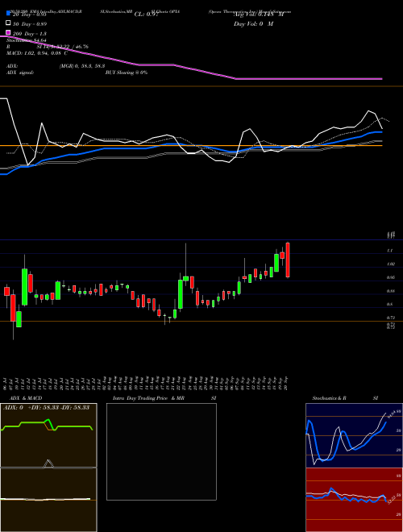
Task: Click the white 50 Day EMA legend swatch
Action: click(x=9, y=23)
